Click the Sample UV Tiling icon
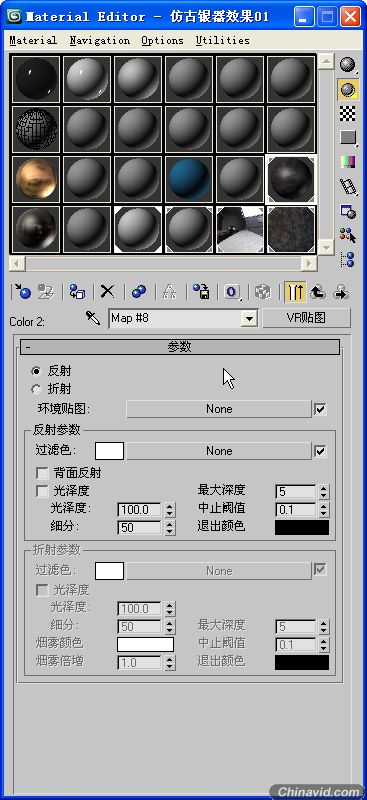 coord(348,137)
